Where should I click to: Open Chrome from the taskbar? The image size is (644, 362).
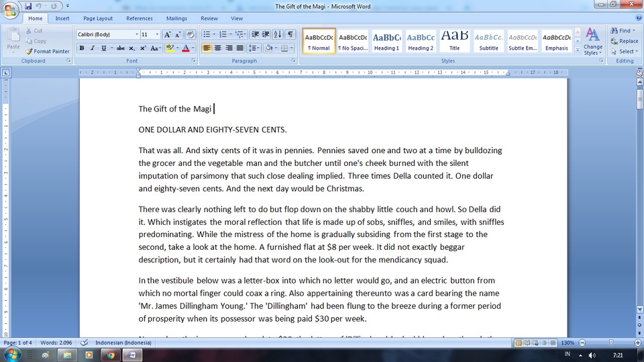point(111,355)
